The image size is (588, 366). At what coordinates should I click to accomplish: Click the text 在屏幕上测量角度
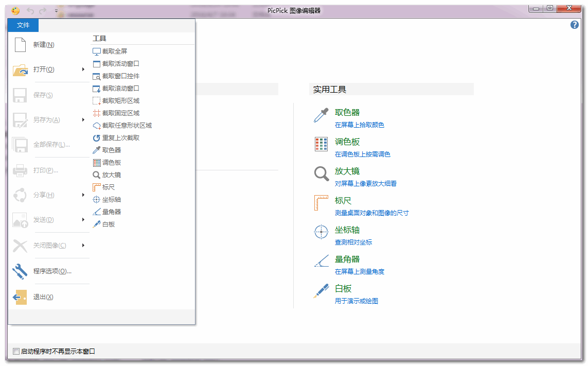tap(360, 271)
